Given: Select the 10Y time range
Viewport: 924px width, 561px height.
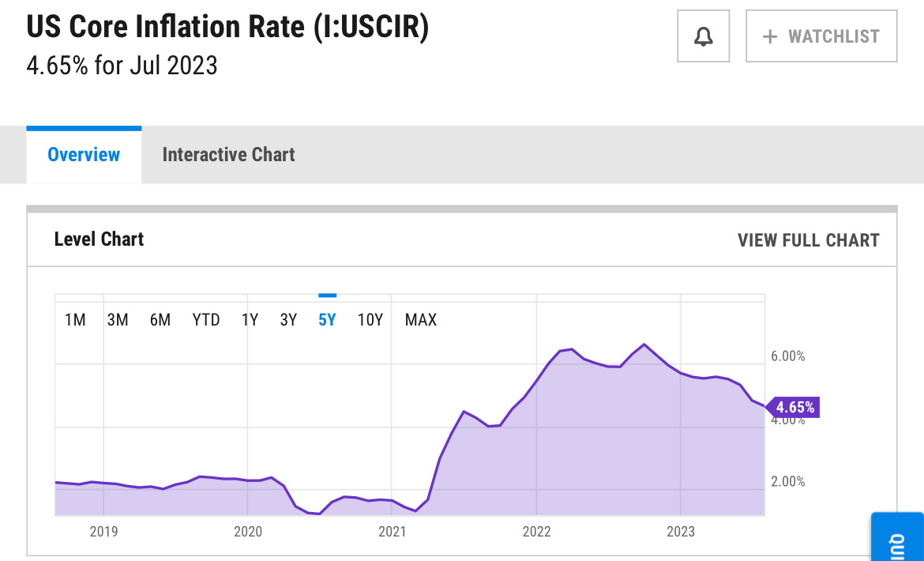Looking at the screenshot, I should [370, 320].
